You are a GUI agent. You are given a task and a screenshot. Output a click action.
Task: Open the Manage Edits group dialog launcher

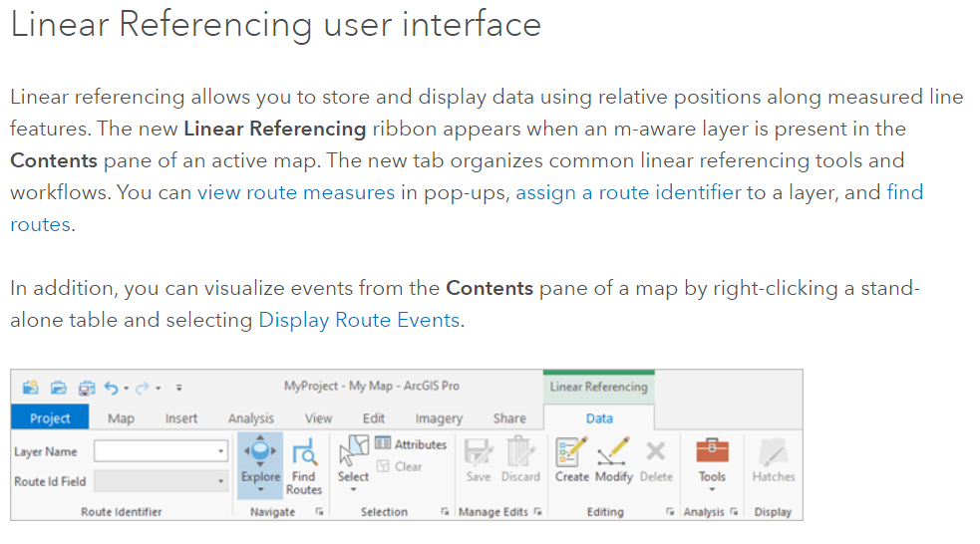[537, 511]
